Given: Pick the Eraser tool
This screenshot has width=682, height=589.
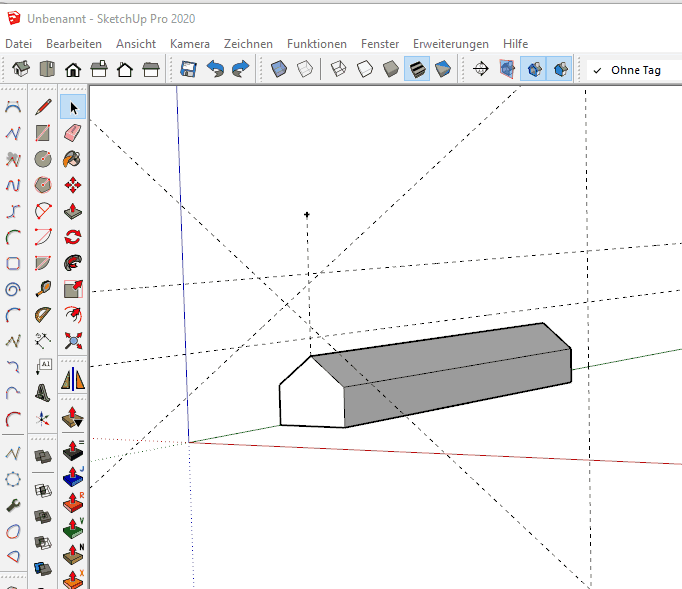Looking at the screenshot, I should pos(72,133).
